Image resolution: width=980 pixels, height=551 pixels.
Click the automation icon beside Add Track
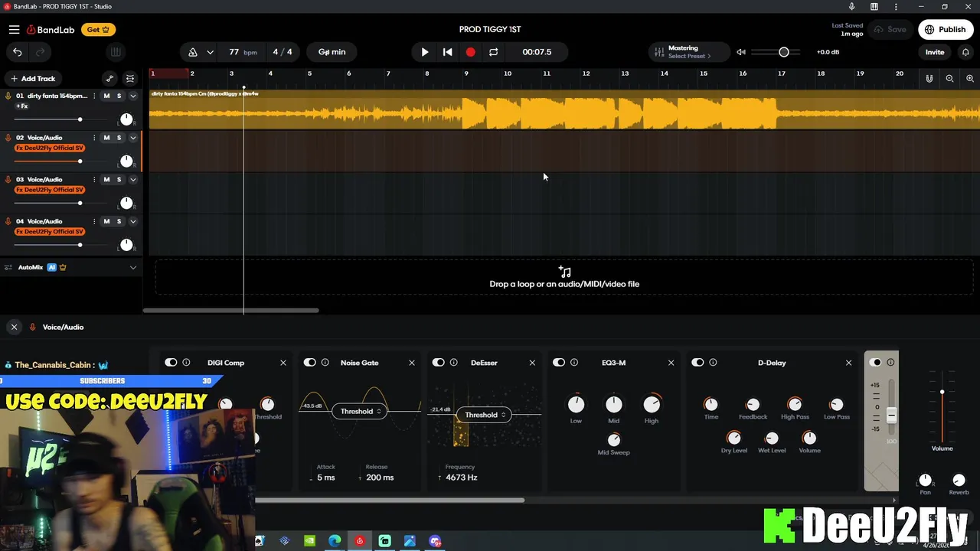coord(109,78)
